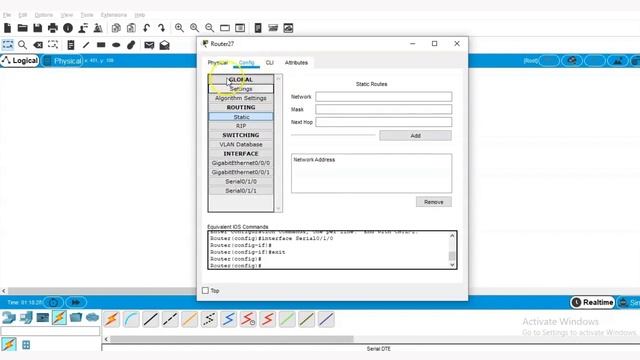Select the Multiuser cloud category
The width and height of the screenshot is (640, 360).
(x=93, y=317)
